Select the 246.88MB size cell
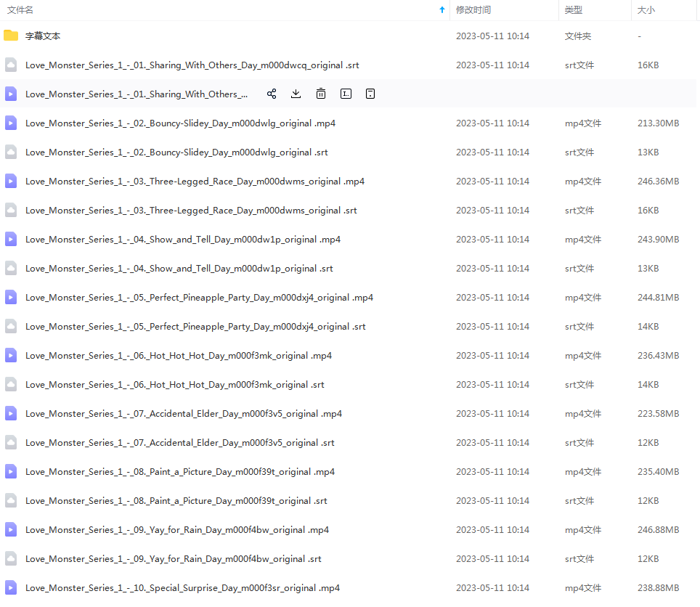 point(659,530)
